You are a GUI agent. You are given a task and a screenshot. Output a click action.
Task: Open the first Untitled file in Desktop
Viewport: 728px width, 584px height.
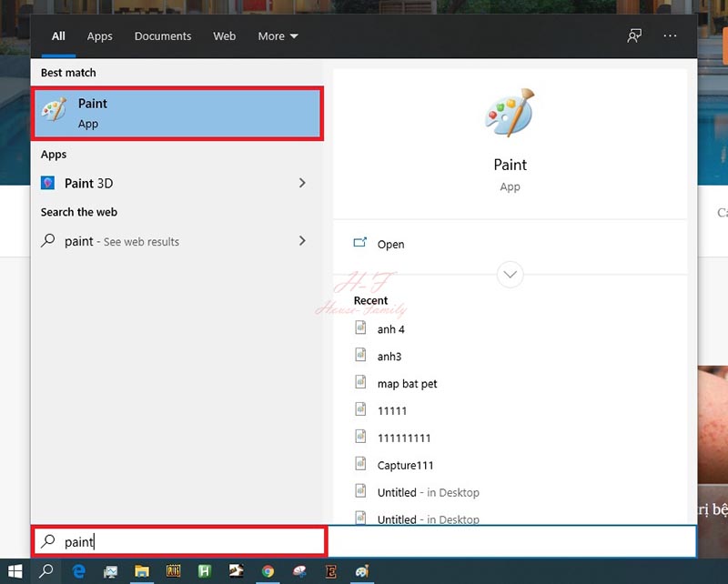pyautogui.click(x=428, y=492)
